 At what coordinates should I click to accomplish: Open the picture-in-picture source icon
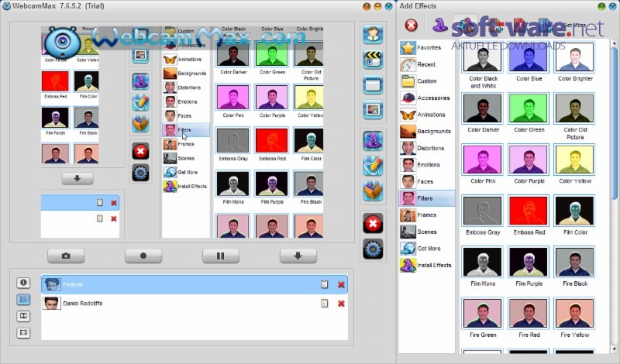click(373, 110)
